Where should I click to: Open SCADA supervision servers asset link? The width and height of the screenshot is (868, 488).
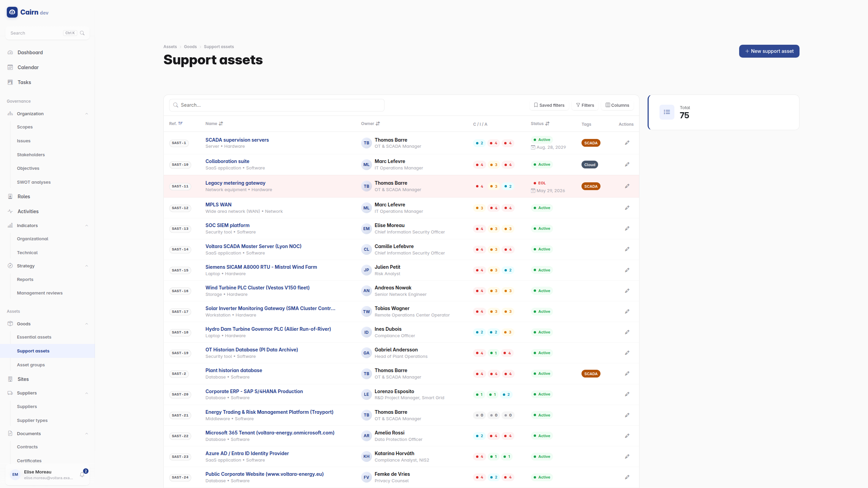pyautogui.click(x=237, y=140)
